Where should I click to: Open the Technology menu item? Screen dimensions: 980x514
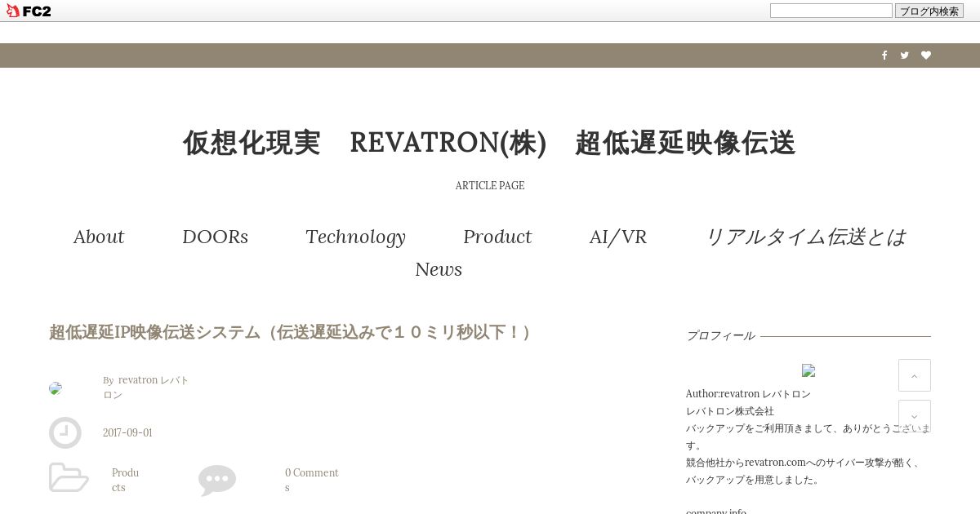pos(355,237)
